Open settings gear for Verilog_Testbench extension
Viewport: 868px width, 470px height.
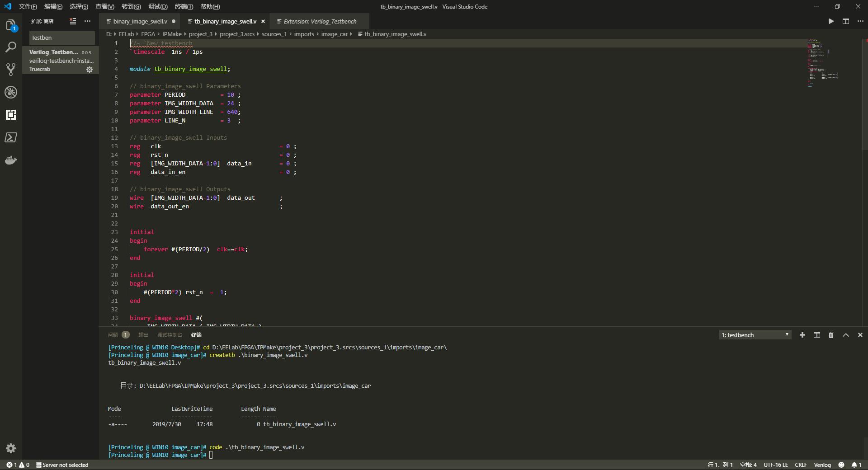point(90,70)
